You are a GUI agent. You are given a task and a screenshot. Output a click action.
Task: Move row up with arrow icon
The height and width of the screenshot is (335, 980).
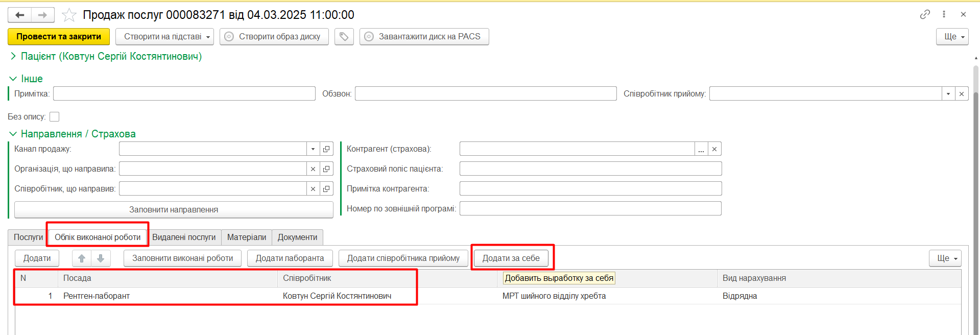82,258
